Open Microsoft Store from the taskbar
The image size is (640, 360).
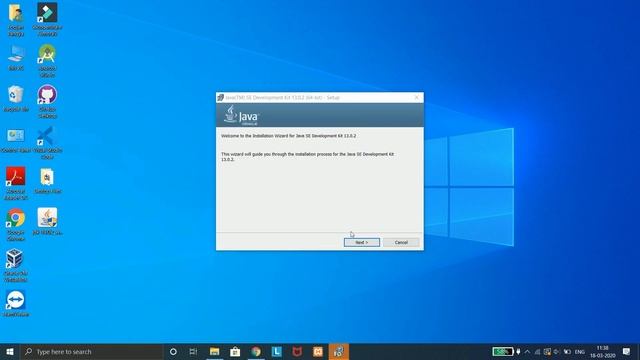tap(235, 351)
